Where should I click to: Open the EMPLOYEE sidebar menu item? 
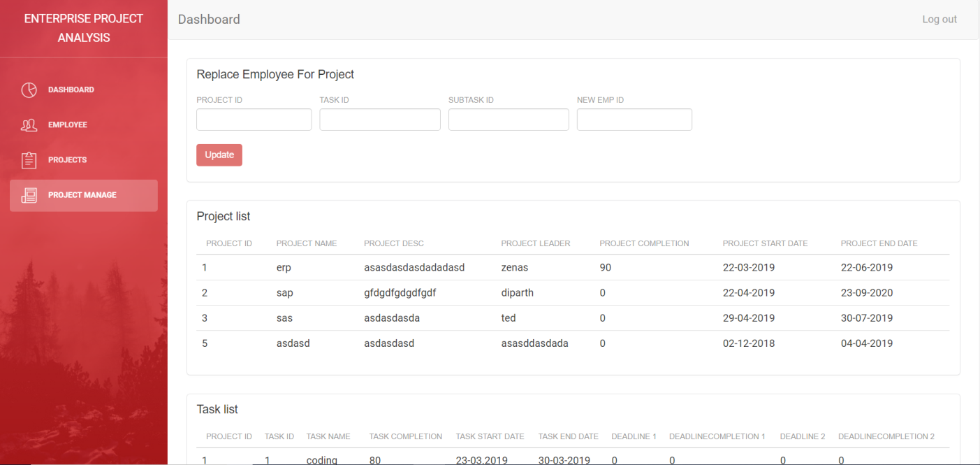[x=84, y=125]
